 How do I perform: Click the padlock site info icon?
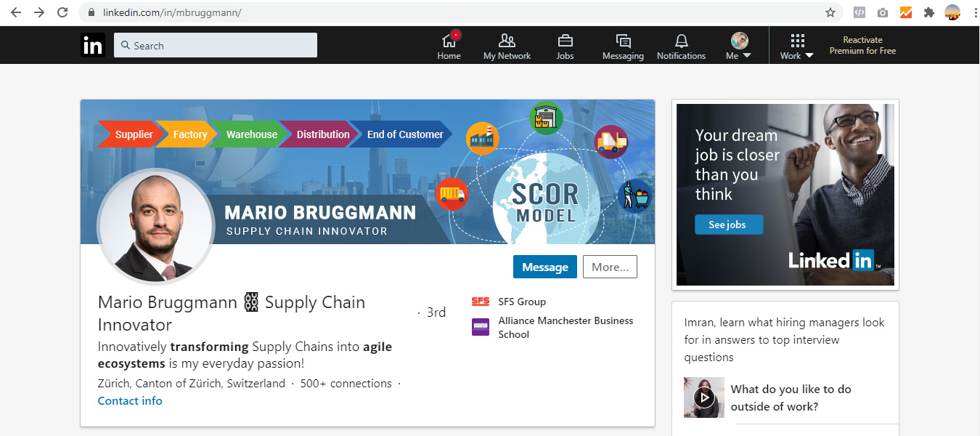(x=91, y=13)
